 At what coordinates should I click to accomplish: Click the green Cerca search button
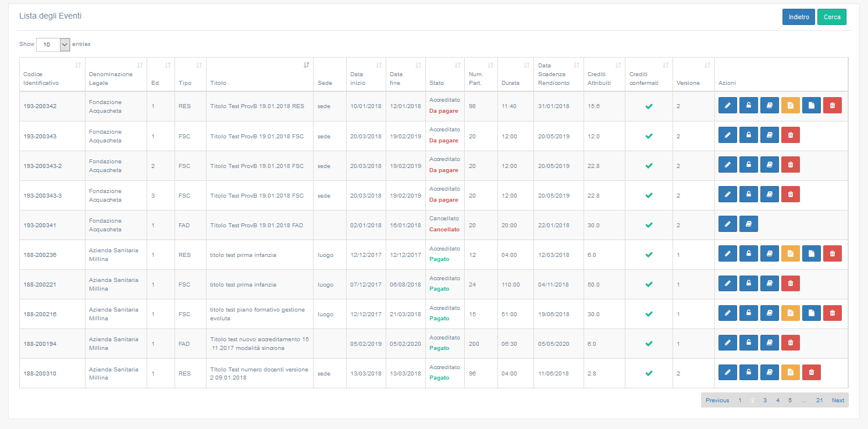tap(832, 17)
